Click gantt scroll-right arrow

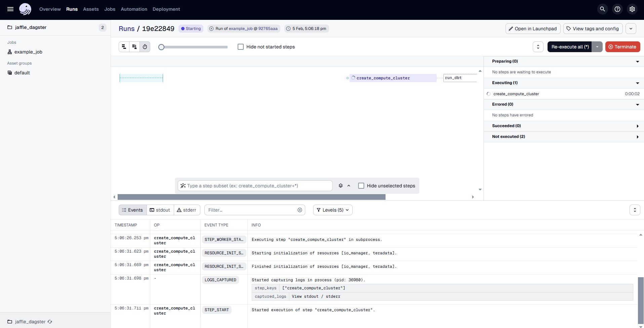tap(473, 197)
